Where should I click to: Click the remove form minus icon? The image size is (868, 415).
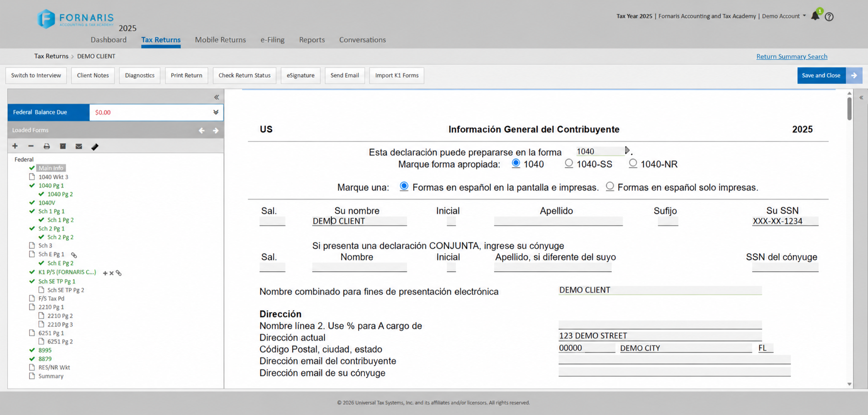tap(31, 146)
